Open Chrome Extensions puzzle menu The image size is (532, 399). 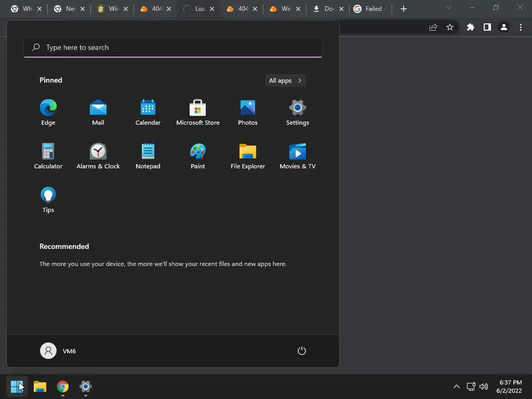[x=471, y=27]
